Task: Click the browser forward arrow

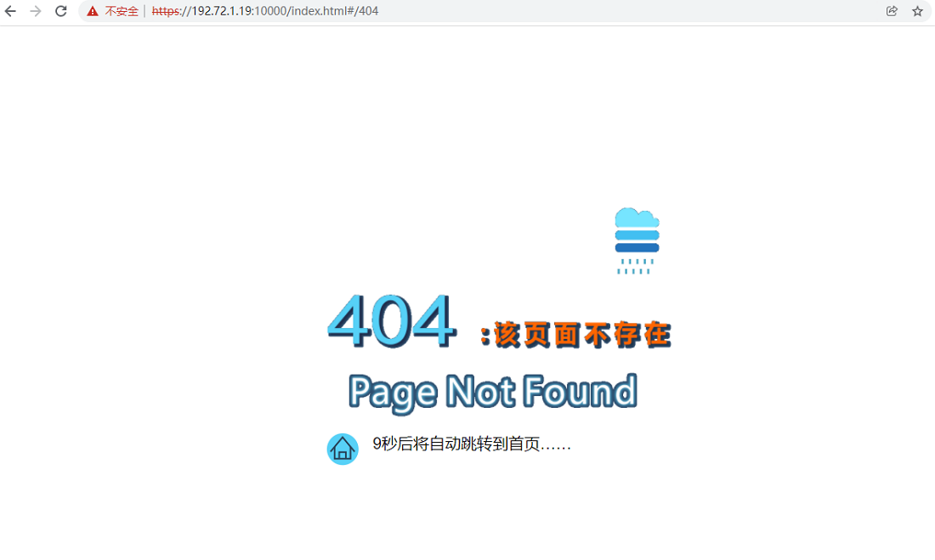Action: (x=36, y=11)
